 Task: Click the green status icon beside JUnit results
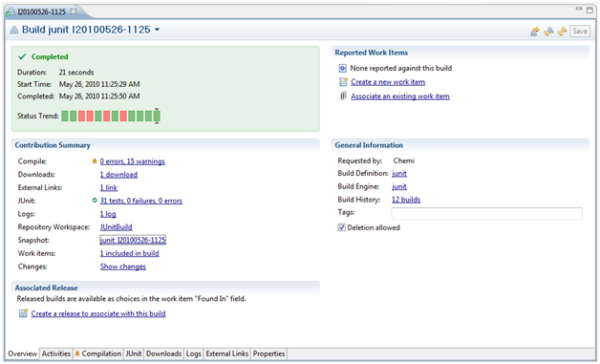pos(95,201)
